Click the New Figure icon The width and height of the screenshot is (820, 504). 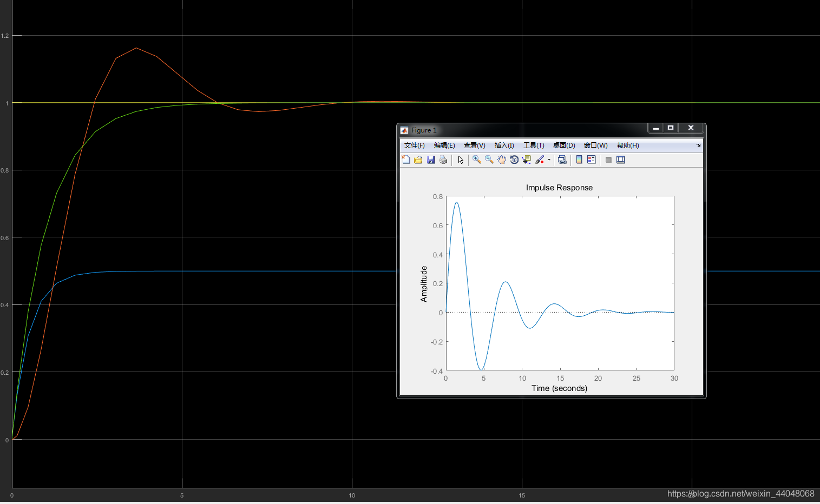[x=406, y=160]
